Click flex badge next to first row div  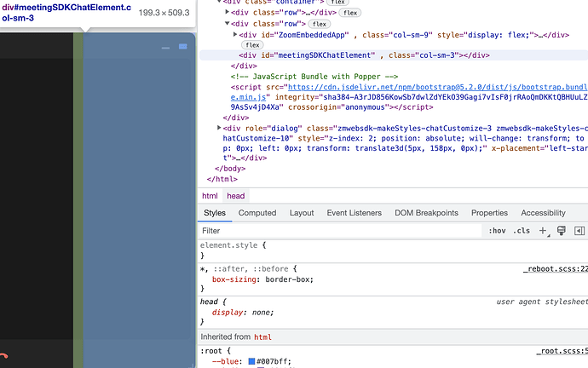coord(350,13)
